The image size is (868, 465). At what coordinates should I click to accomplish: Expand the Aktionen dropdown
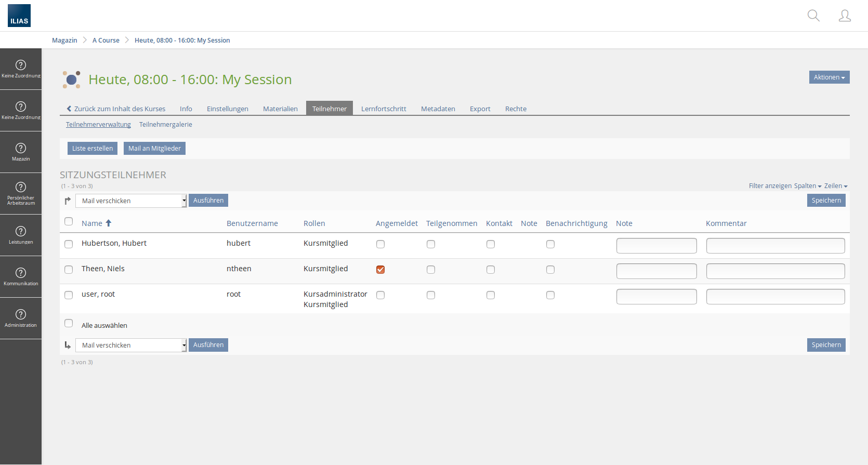tap(829, 77)
